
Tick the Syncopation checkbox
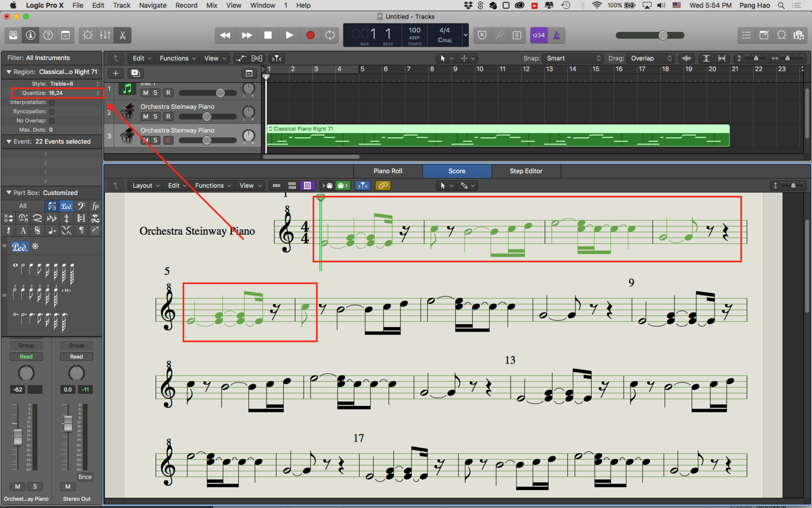pos(52,112)
